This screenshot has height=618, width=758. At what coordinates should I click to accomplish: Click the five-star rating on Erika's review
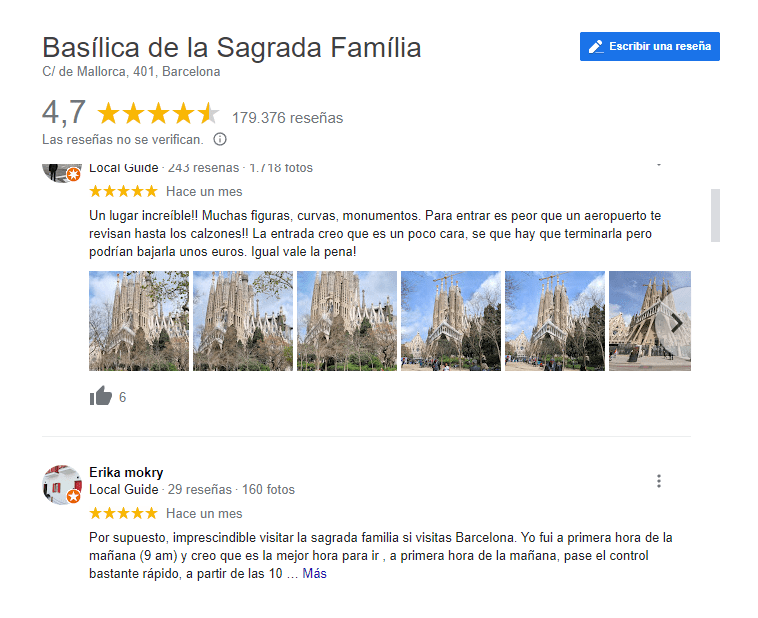pos(123,513)
